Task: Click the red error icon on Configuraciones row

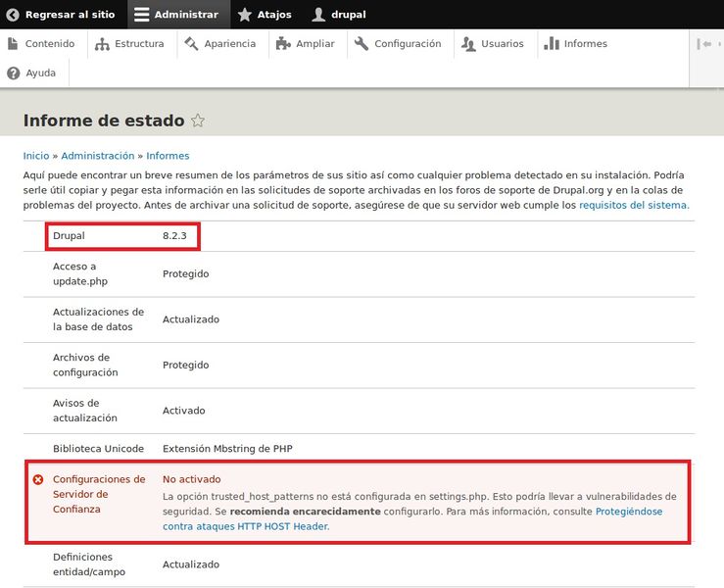Action: pos(38,480)
